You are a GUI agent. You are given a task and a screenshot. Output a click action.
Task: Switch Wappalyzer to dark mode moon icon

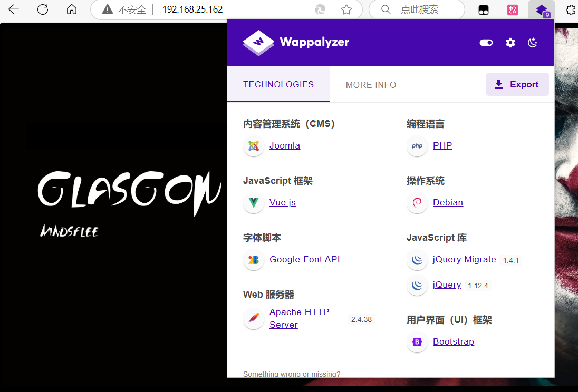pos(533,43)
